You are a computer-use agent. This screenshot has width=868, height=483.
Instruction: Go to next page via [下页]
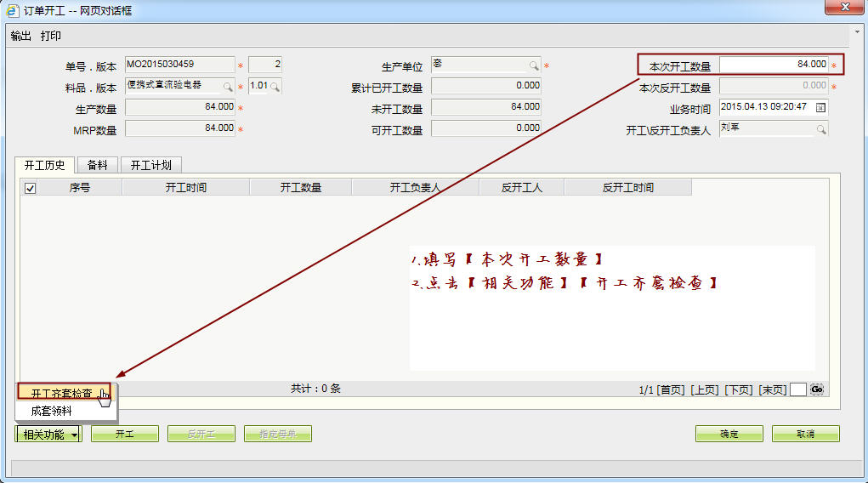tap(739, 390)
